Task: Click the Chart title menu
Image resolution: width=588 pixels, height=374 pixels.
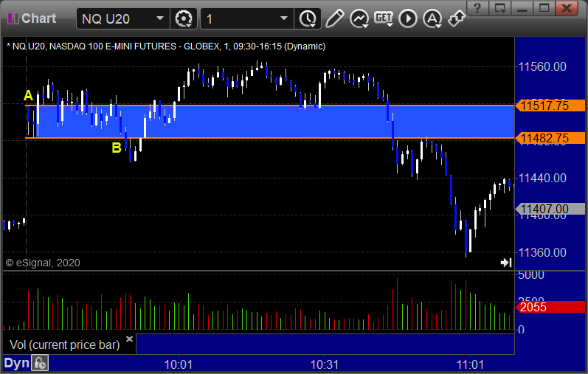Action: coord(32,18)
